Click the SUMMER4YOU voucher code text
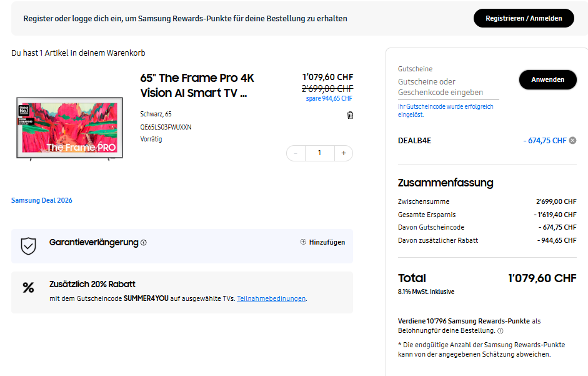Image resolution: width=588 pixels, height=376 pixels. point(146,298)
